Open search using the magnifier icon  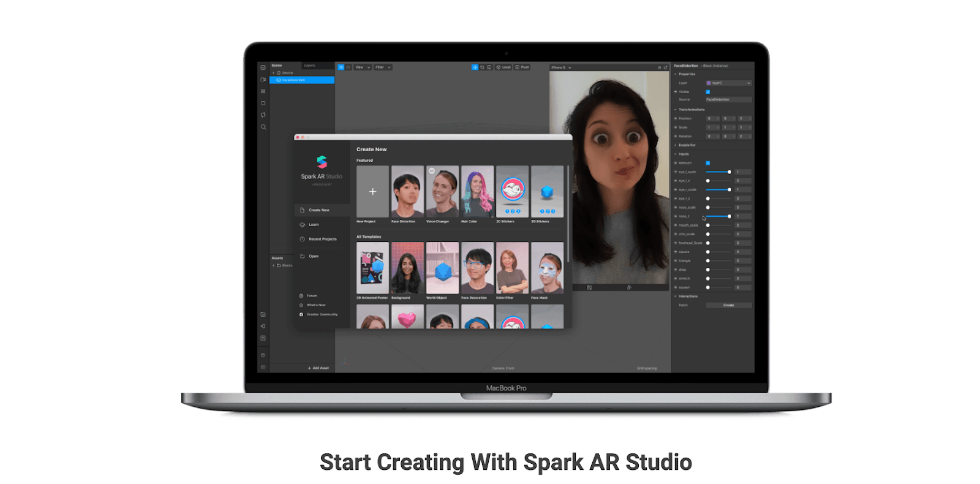click(263, 127)
